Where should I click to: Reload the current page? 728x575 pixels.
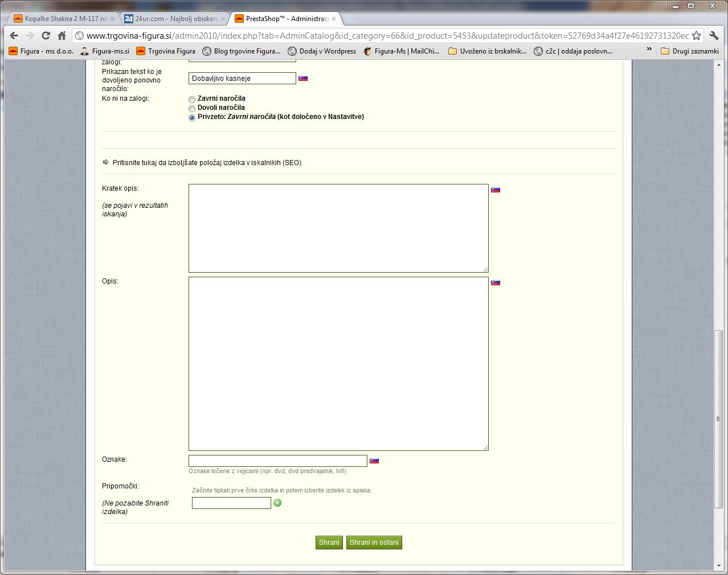pos(46,35)
